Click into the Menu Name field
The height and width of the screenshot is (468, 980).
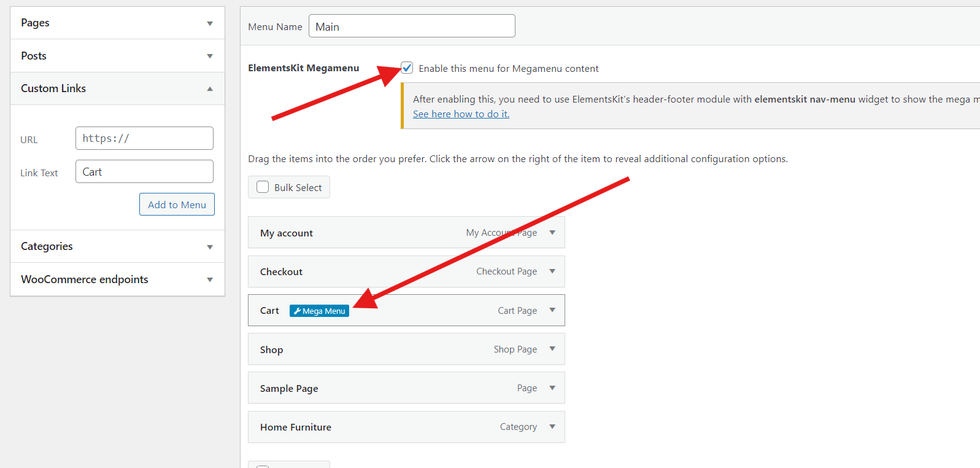pos(412,26)
